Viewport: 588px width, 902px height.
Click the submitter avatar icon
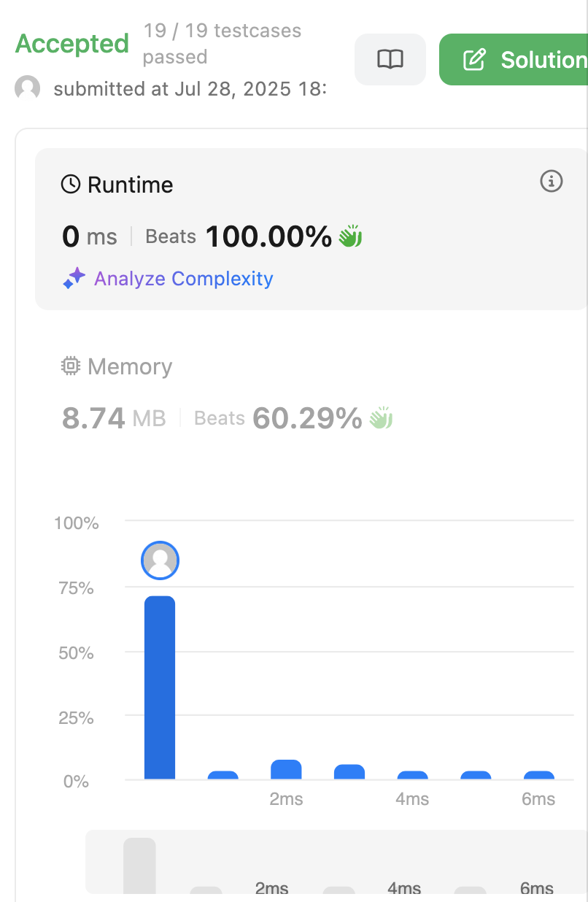(x=26, y=88)
